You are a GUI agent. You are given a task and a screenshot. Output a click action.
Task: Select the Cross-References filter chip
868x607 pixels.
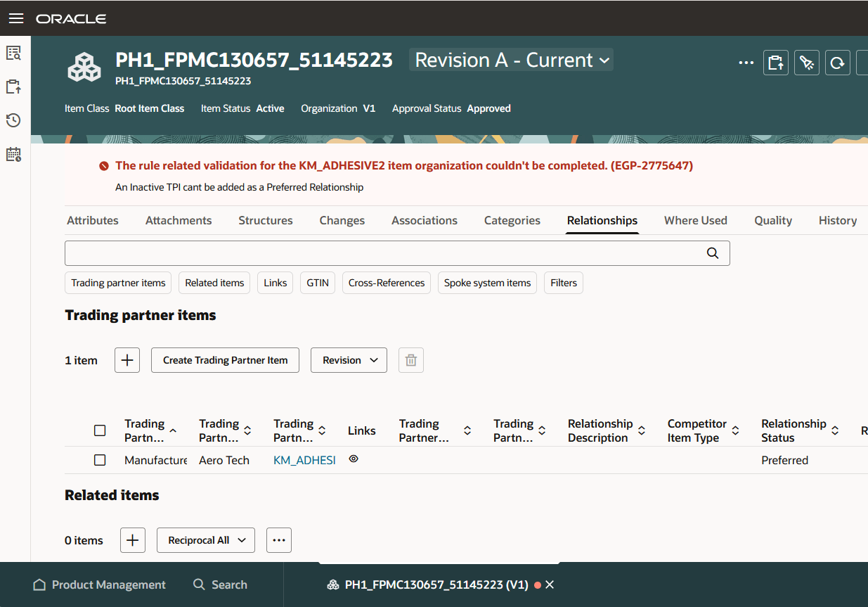387,283
